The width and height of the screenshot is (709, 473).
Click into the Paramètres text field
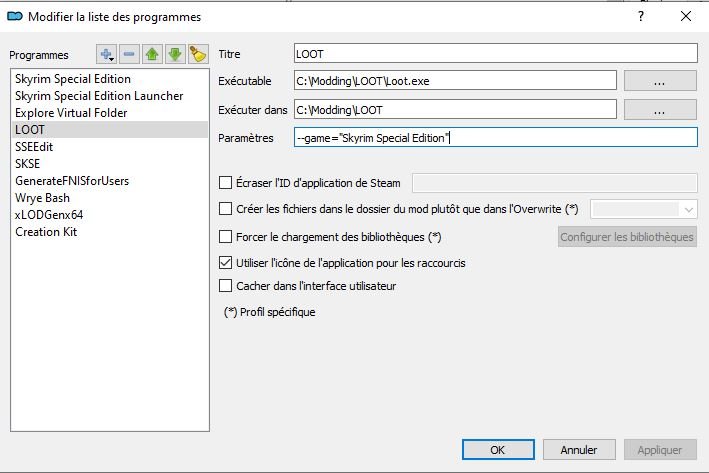point(494,138)
